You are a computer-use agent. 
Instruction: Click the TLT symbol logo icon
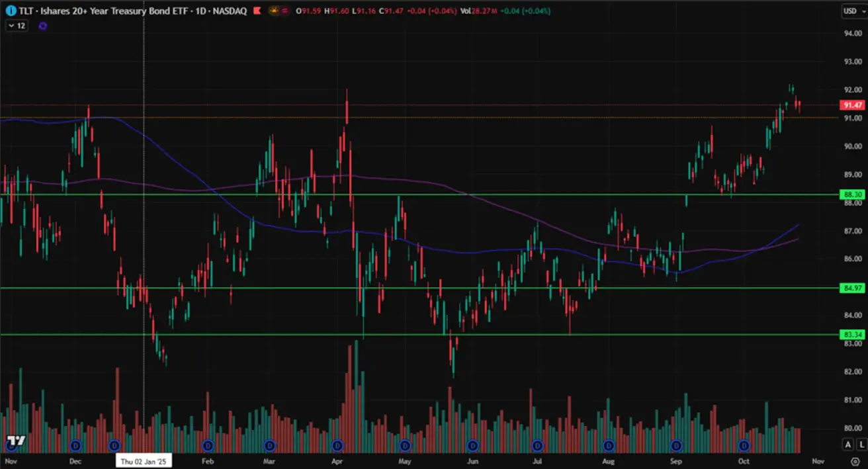coord(12,11)
